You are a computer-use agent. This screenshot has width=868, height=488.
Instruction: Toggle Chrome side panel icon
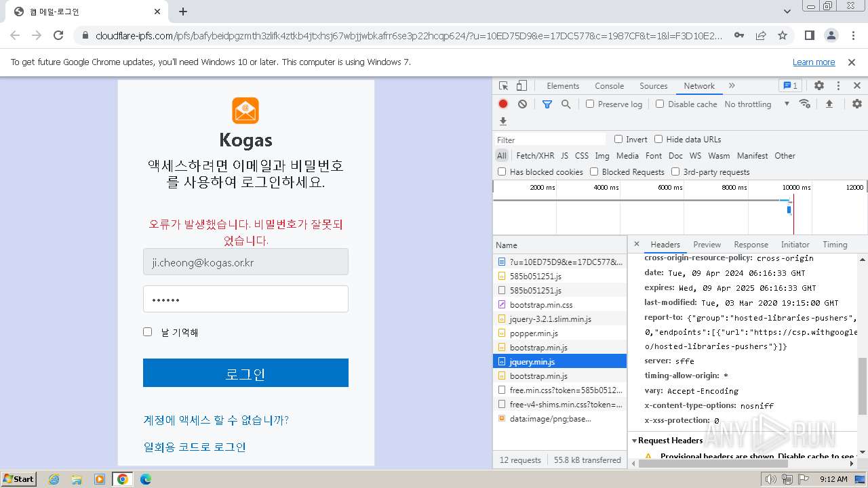tap(809, 35)
